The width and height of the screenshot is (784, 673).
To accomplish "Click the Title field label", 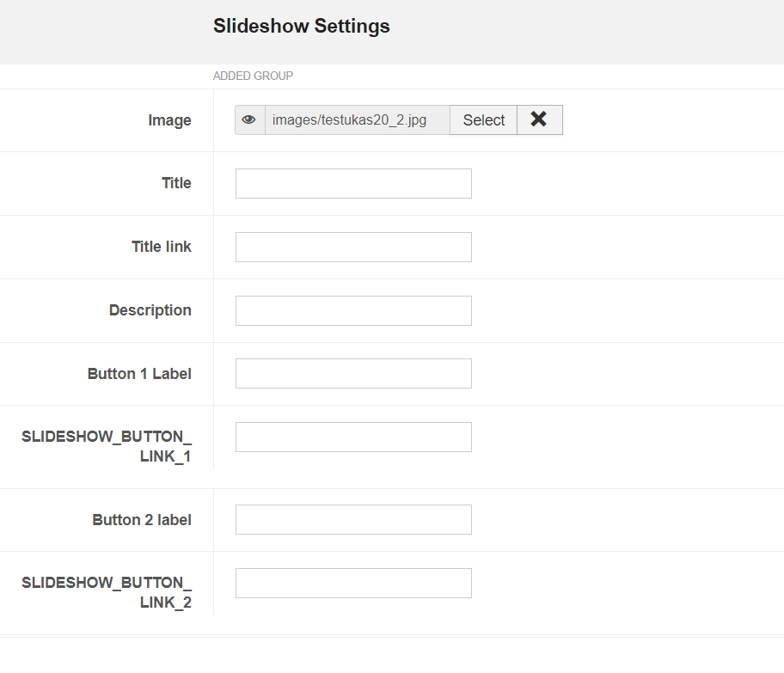I will pos(176,183).
